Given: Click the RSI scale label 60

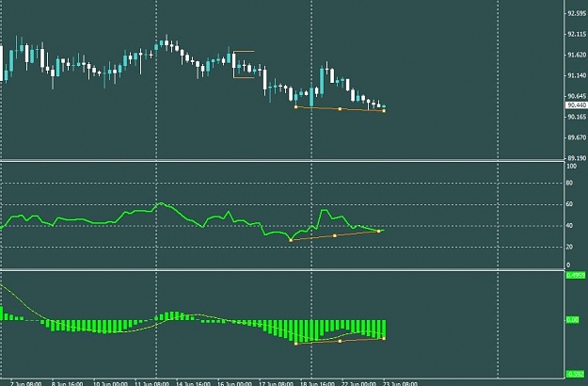Looking at the screenshot, I should (x=569, y=204).
